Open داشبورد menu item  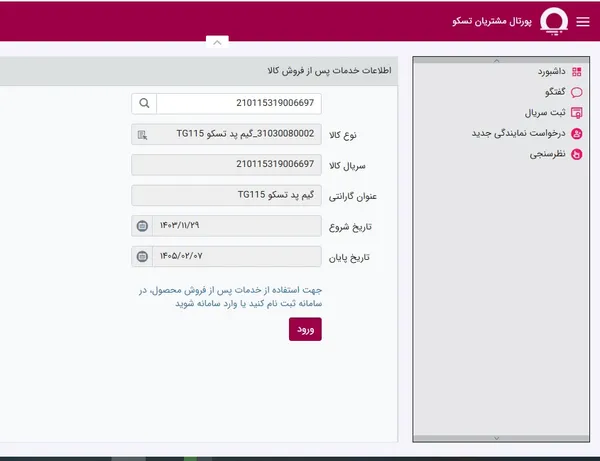[551, 72]
